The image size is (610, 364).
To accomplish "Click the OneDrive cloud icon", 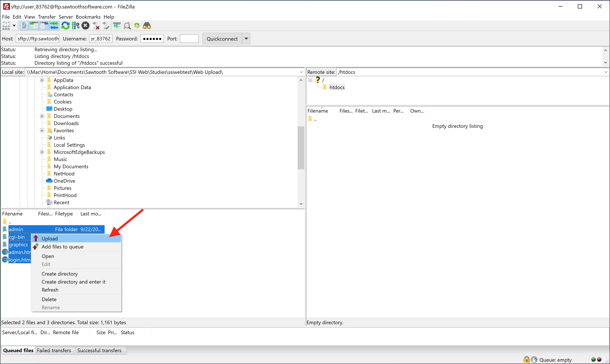I will (x=49, y=181).
